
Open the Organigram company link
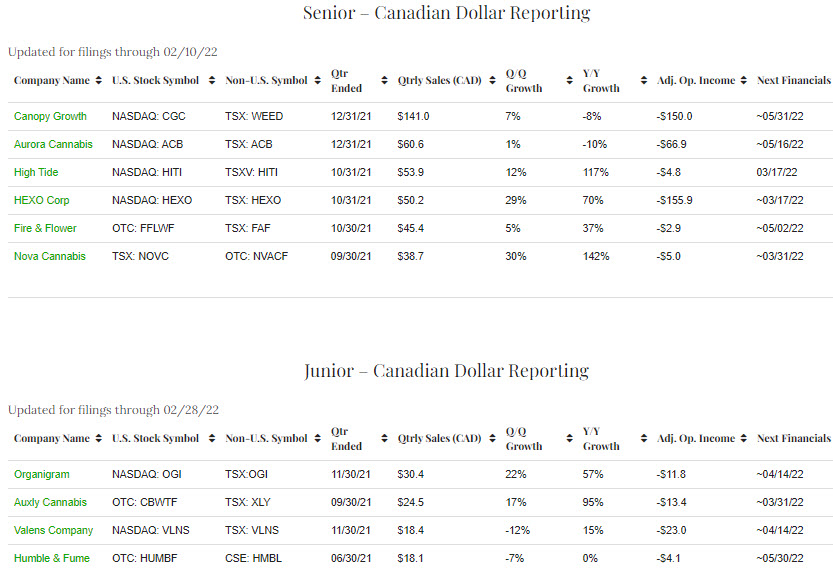42,474
